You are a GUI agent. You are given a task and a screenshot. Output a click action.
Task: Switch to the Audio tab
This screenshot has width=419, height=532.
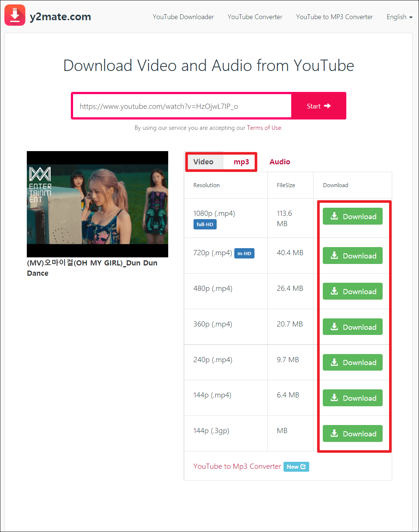(x=280, y=162)
